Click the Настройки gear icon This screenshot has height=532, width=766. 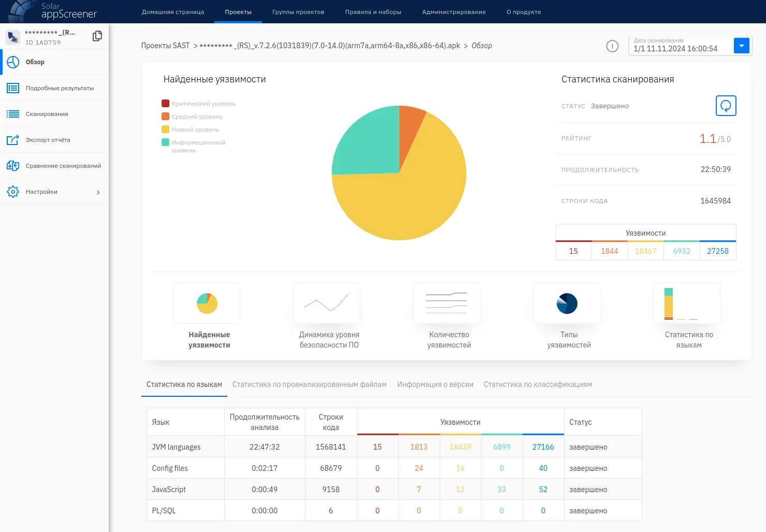(x=13, y=192)
